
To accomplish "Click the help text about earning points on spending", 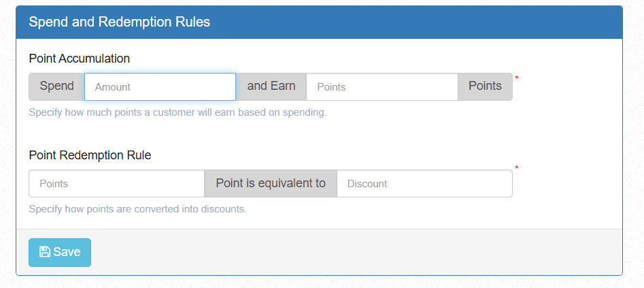I will pos(178,112).
